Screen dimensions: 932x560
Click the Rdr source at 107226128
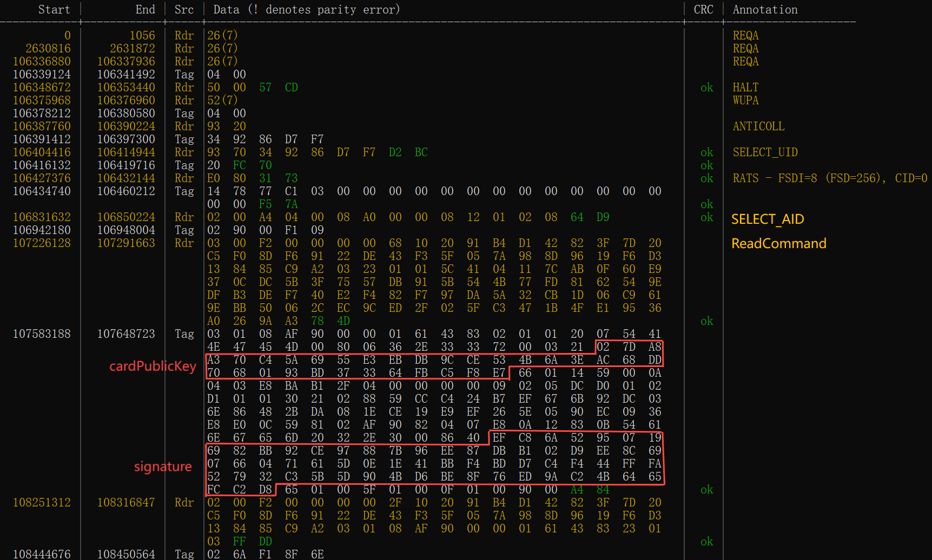[184, 243]
